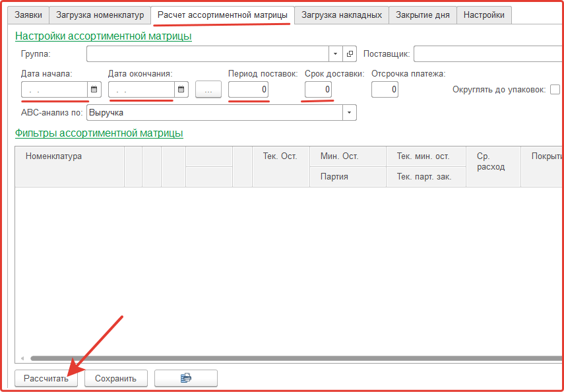Click the Номенклатура column header
This screenshot has height=392, width=564.
click(x=70, y=167)
